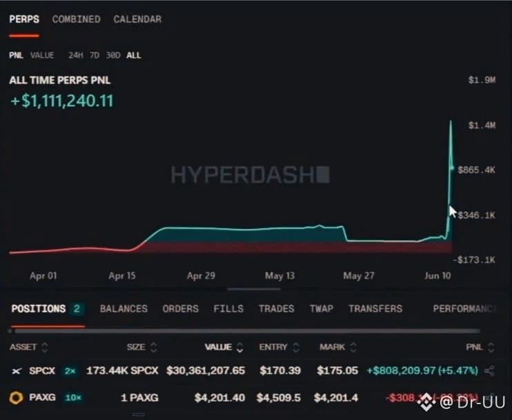Click PAXG value $4,201.40
512x420 pixels.
(x=219, y=398)
